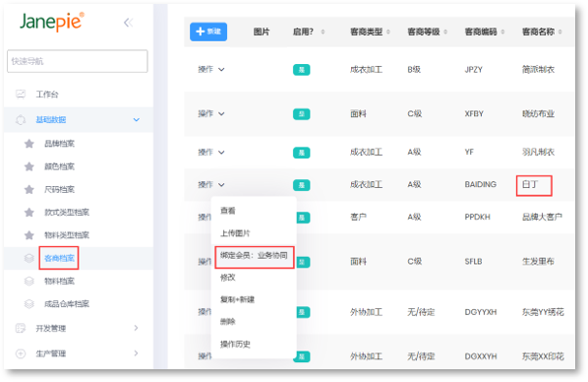
Task: Sort by the 客商编码 column sort icon
Action: click(x=502, y=32)
